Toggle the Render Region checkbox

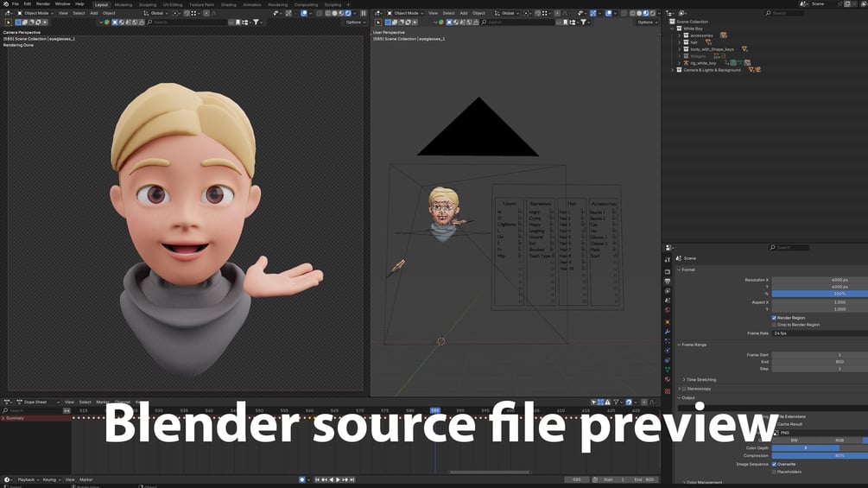tap(774, 318)
